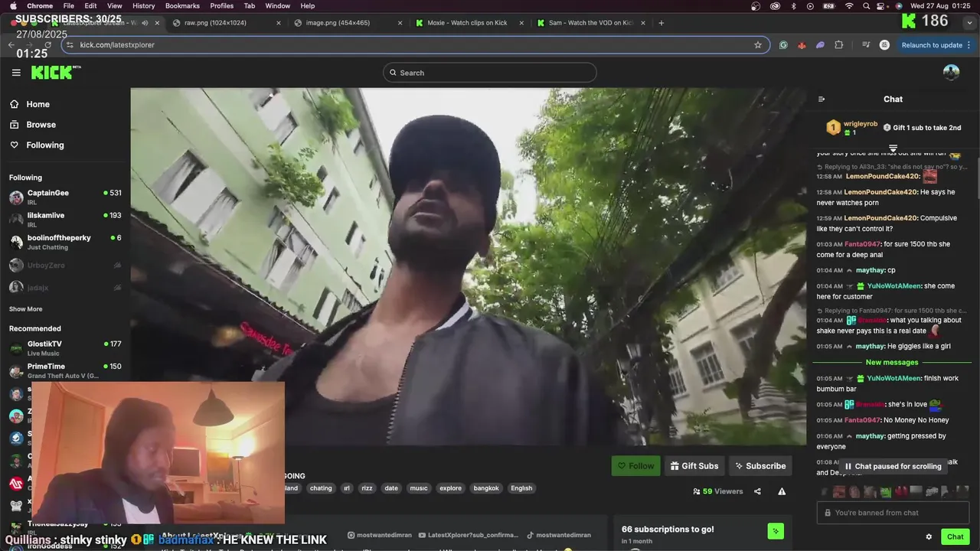Open mostwantedimran Instagram link

tap(378, 535)
